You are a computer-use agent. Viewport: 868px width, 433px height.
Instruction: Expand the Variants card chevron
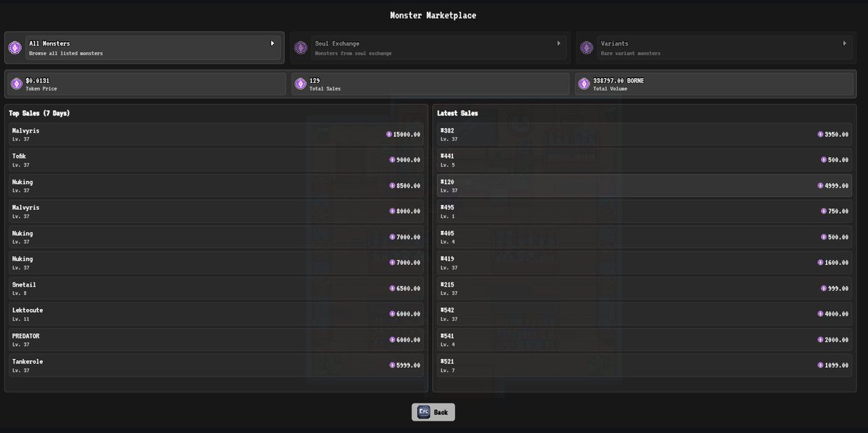coord(843,43)
